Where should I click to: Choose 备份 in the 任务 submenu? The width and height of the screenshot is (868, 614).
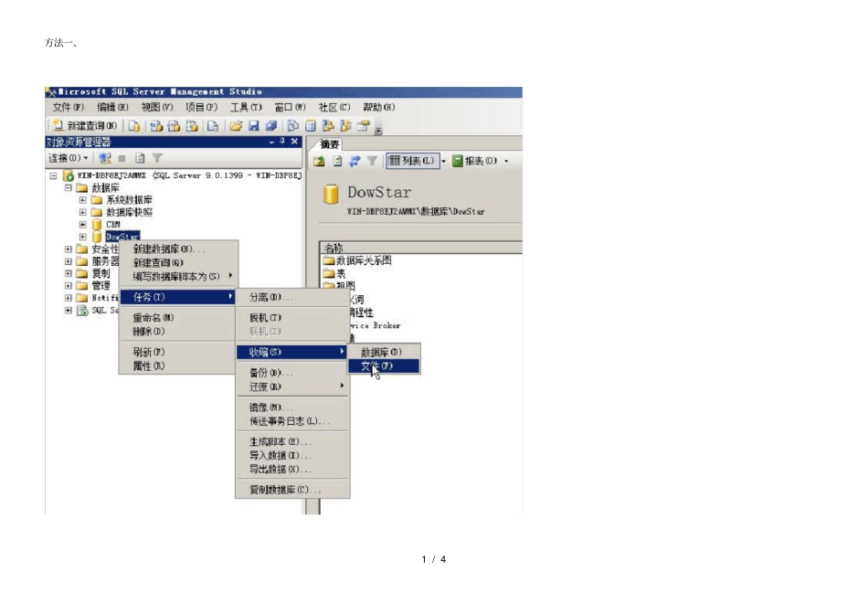[x=292, y=373]
